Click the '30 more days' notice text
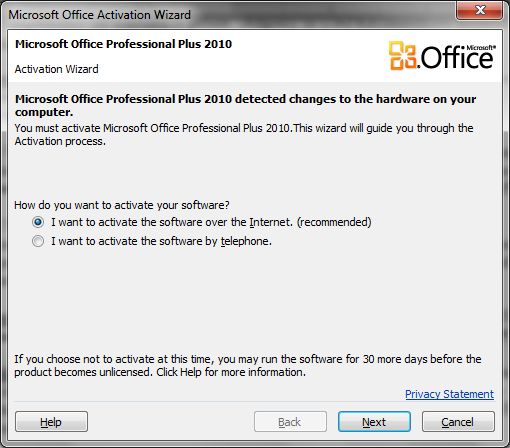The height and width of the screenshot is (448, 510). click(248, 365)
